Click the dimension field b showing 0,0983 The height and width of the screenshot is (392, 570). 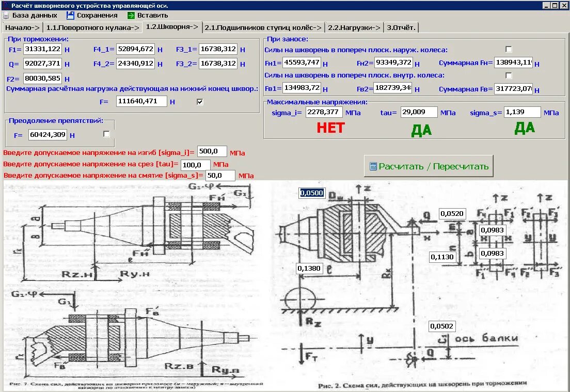coord(492,254)
